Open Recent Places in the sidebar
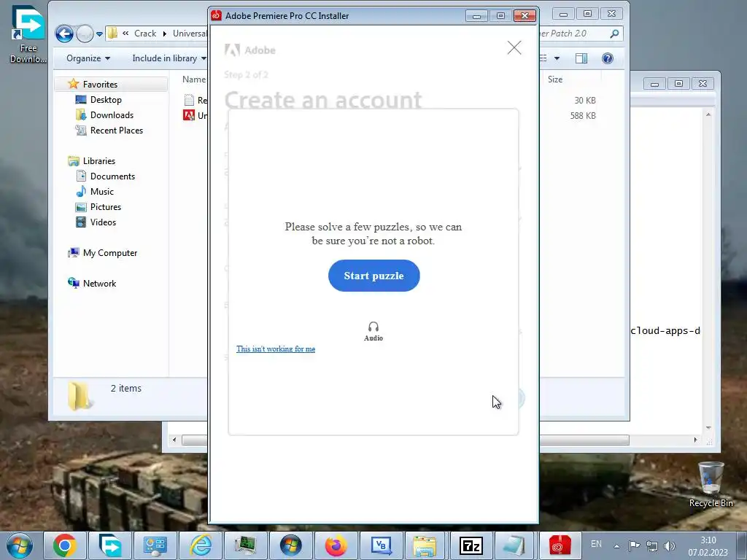 [116, 130]
